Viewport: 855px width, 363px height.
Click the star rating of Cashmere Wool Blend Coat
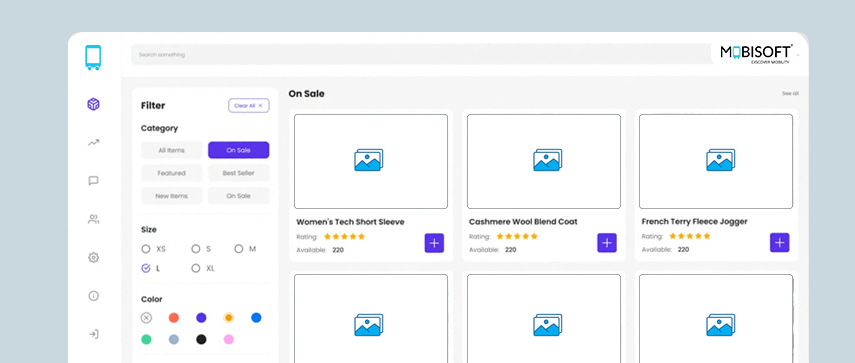[517, 237]
